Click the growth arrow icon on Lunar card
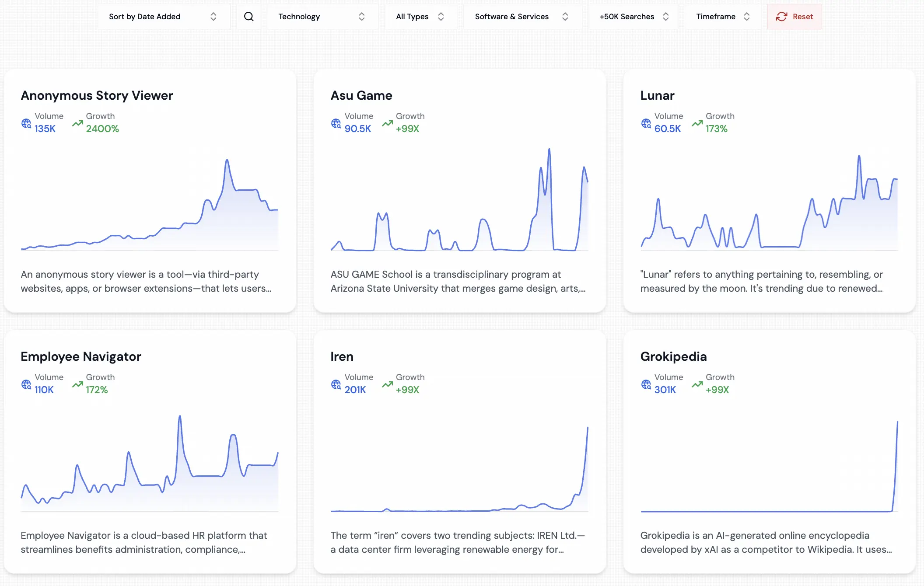Image resolution: width=924 pixels, height=586 pixels. (696, 124)
